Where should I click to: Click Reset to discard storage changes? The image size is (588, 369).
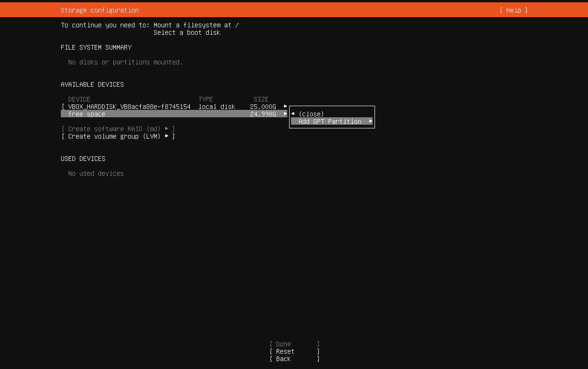point(284,351)
